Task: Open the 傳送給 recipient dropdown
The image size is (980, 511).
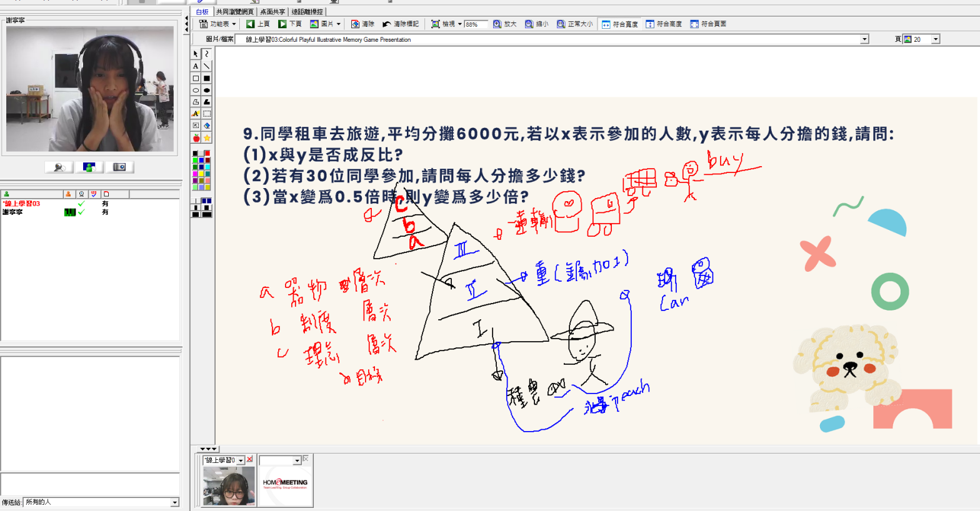Action: coord(174,502)
